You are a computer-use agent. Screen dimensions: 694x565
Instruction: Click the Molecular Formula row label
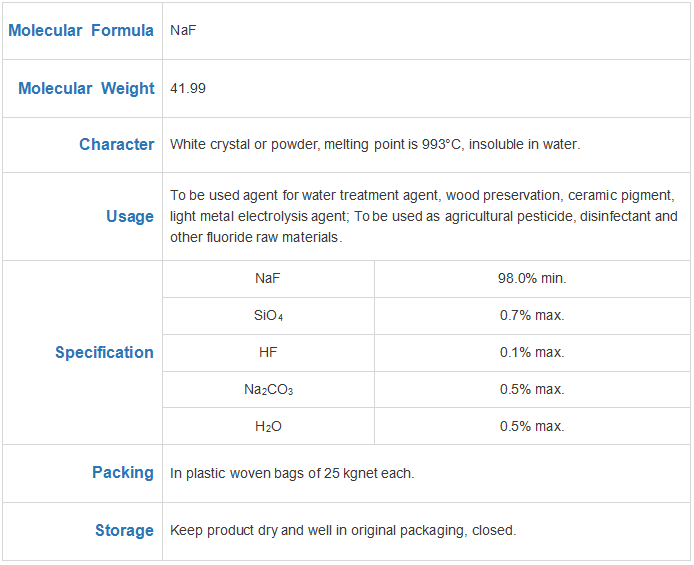(81, 31)
